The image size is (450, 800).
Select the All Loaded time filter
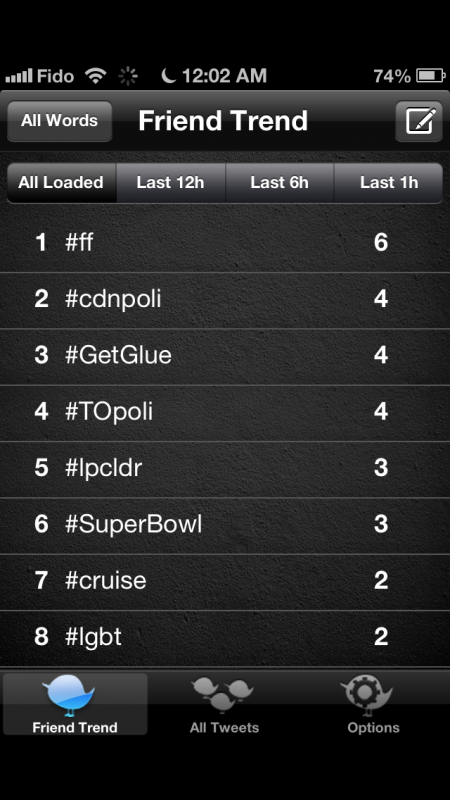pyautogui.click(x=61, y=183)
